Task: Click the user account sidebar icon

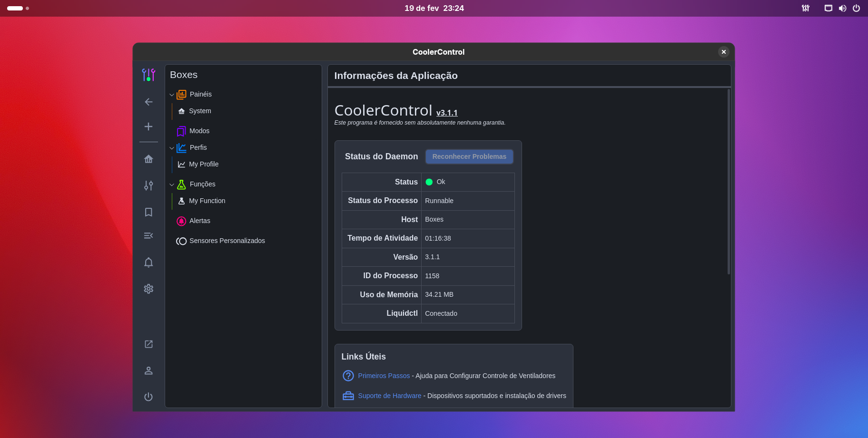Action: (148, 370)
